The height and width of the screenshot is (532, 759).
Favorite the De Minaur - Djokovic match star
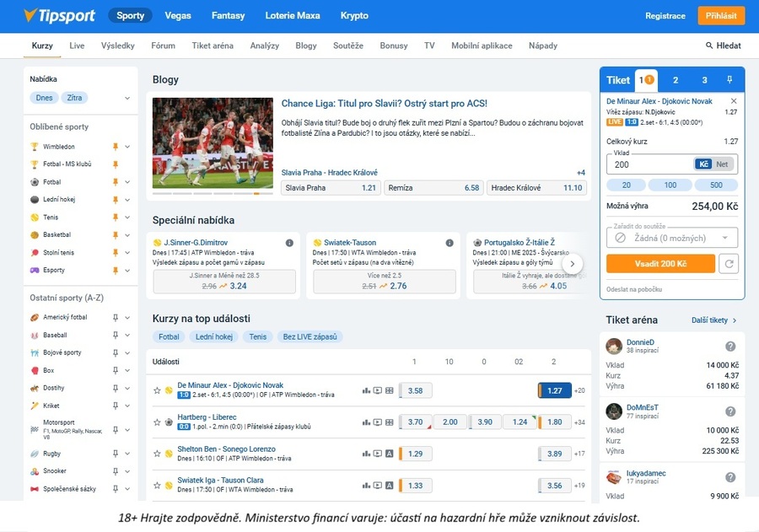tap(157, 390)
